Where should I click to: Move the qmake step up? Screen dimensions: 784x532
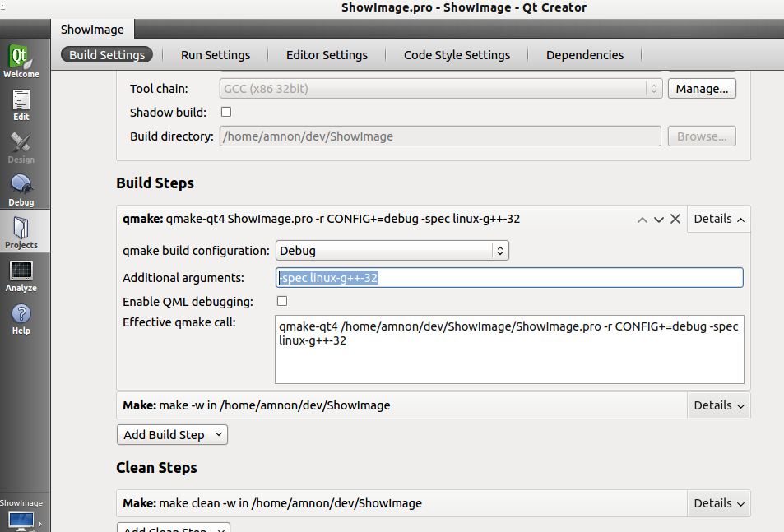click(643, 220)
